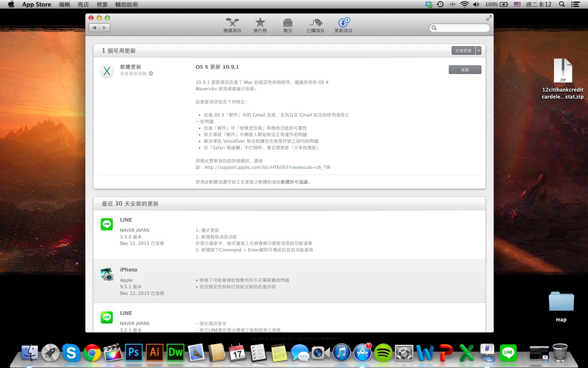The image size is (588, 368).
Task: Open Reminders checklist in the Dock
Action: 258,352
